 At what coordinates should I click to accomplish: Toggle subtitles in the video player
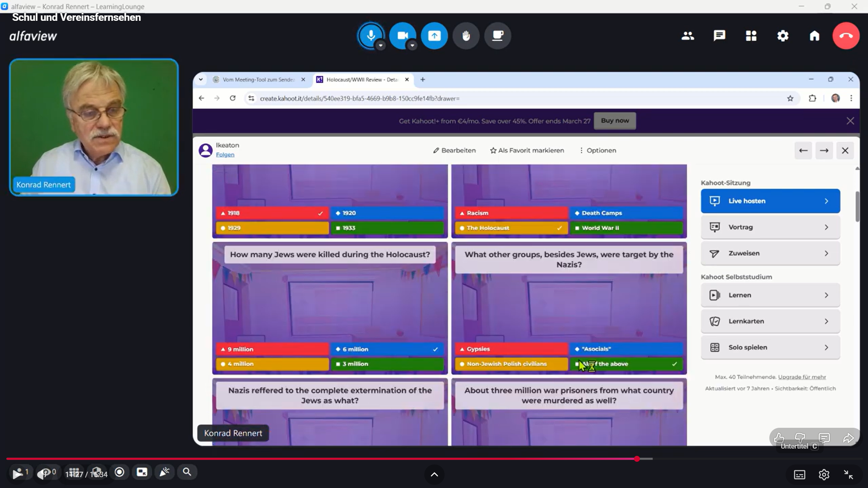point(799,474)
